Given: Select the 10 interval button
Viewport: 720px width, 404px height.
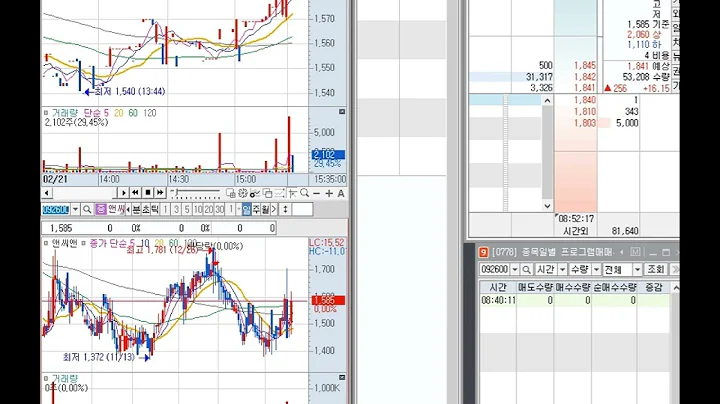Looking at the screenshot, I should pyautogui.click(x=198, y=209).
